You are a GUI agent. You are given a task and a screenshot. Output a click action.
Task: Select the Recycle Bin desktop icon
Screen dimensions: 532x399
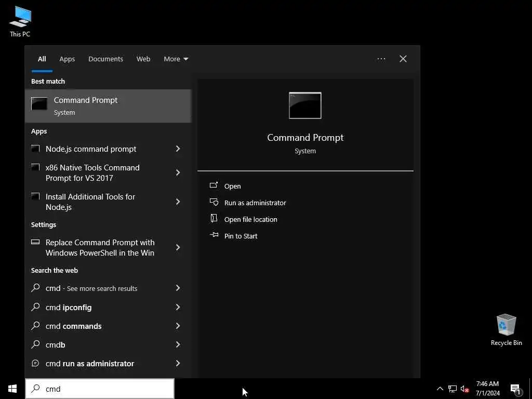click(x=506, y=330)
